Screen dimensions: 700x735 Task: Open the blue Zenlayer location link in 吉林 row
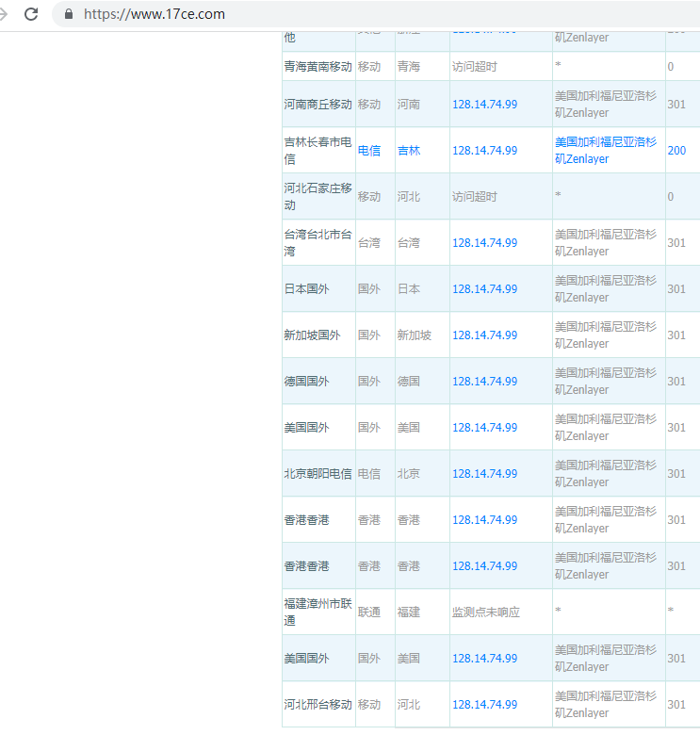click(605, 150)
